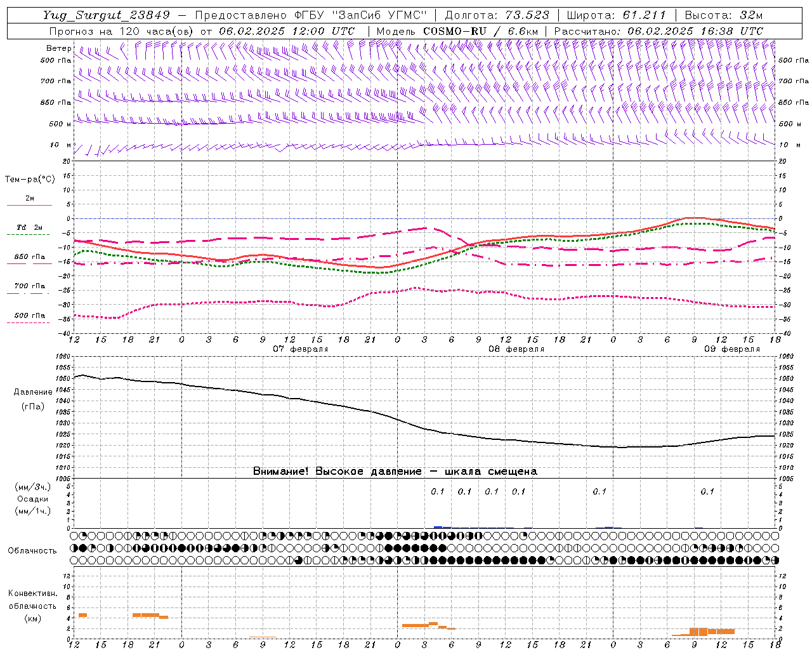This screenshot has height=650, width=812.
Task: Click the 'Ветер' wind panel label
Action: click(58, 48)
